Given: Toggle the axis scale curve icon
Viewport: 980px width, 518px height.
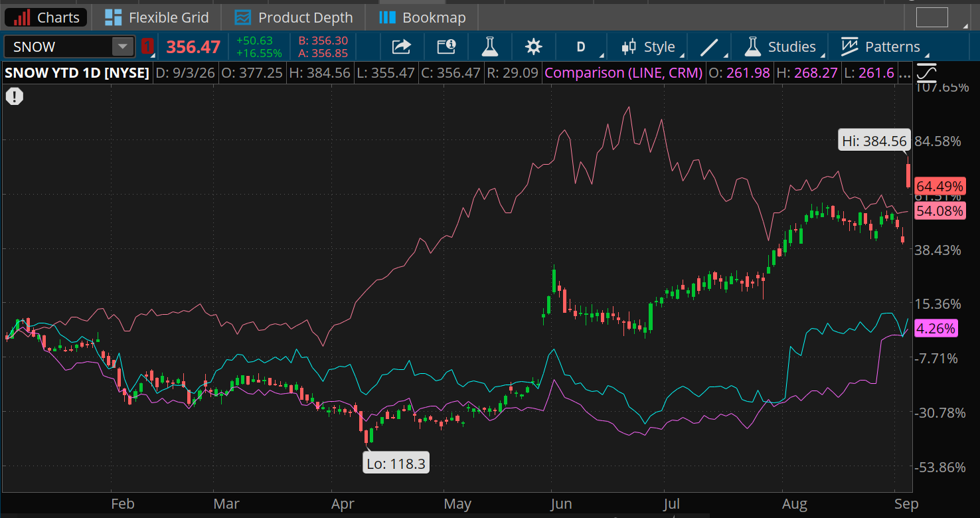Looking at the screenshot, I should click(927, 72).
